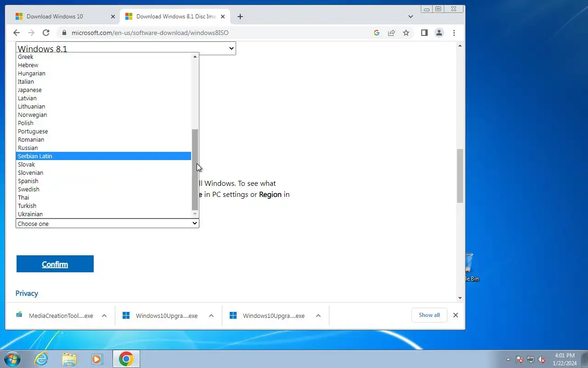Open Chrome three-dot menu
The image size is (588, 368).
click(454, 33)
